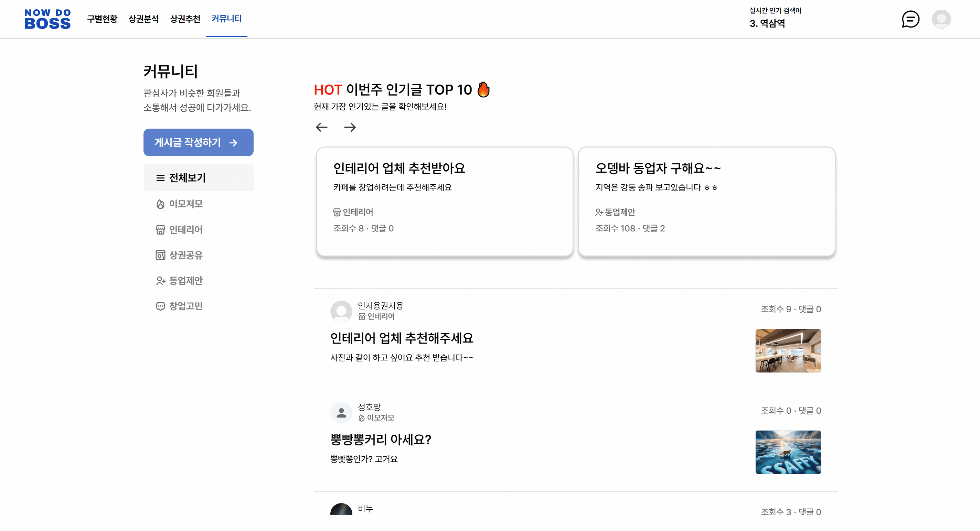Open the 구별현황 menu tab
This screenshot has height=531, width=980.
point(102,19)
